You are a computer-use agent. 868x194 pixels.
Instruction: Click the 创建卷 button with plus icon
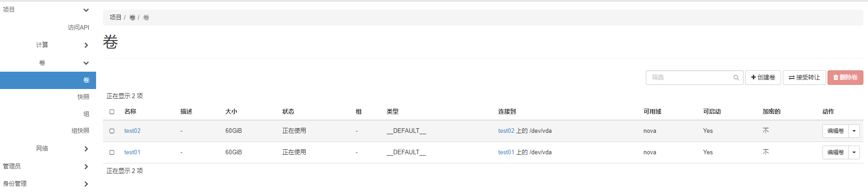(763, 78)
